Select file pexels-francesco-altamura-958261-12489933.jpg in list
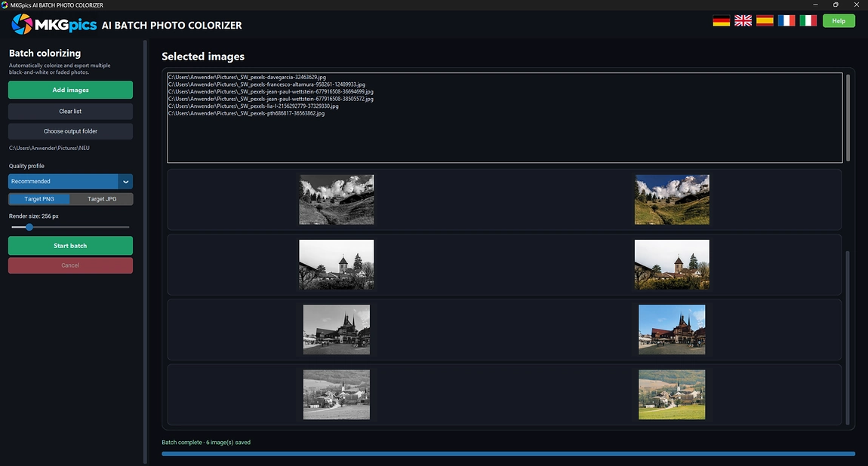 267,84
